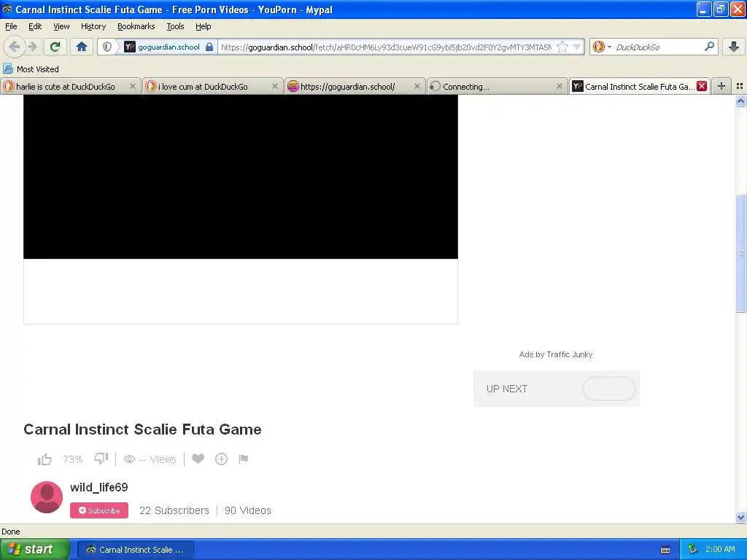Image resolution: width=747 pixels, height=560 pixels.
Task: Give the video a thumbs down
Action: 101,459
